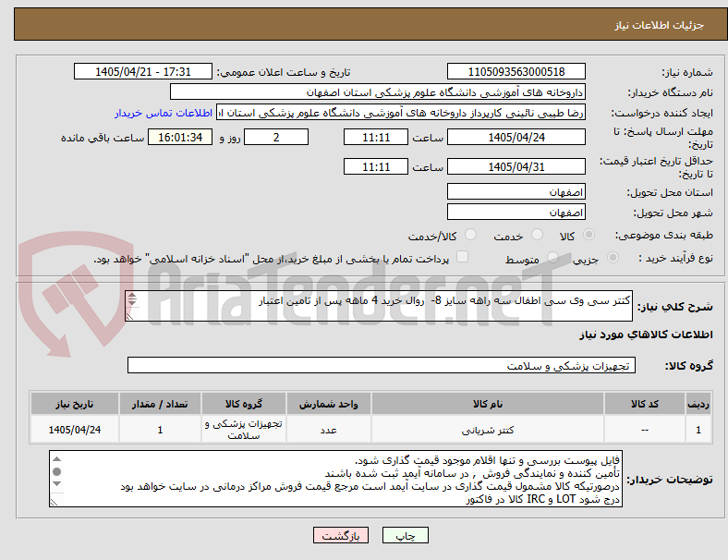Viewport: 728px width, 560px height.
Task: Click the اطلاعات کالاهای مورد نیاز heading
Action: tap(646, 335)
